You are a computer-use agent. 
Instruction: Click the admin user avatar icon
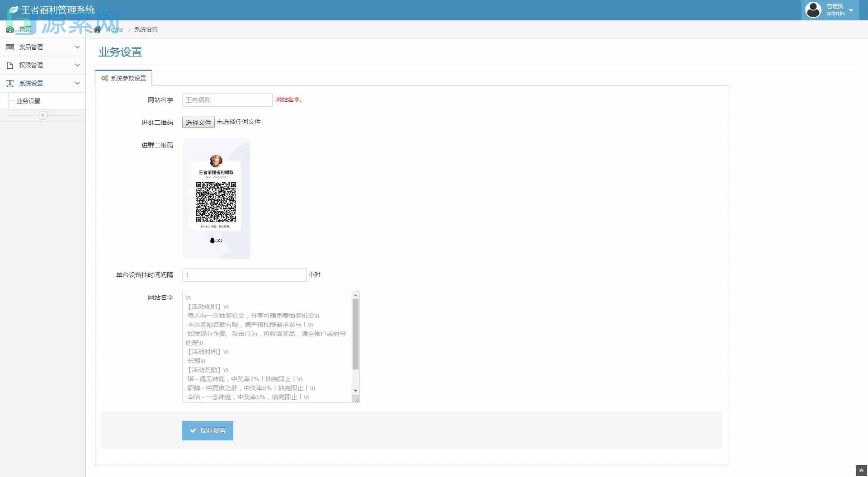[x=813, y=10]
